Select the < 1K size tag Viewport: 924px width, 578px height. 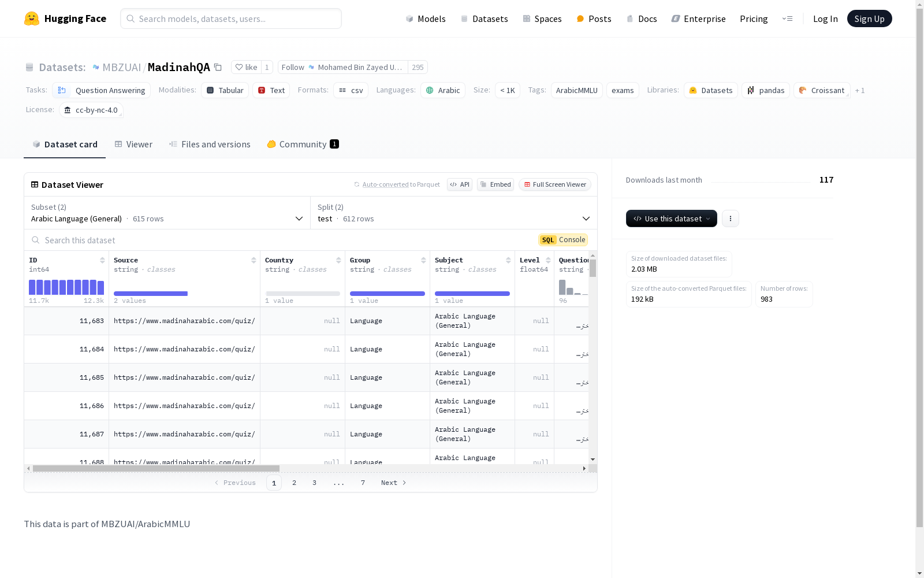pos(508,90)
